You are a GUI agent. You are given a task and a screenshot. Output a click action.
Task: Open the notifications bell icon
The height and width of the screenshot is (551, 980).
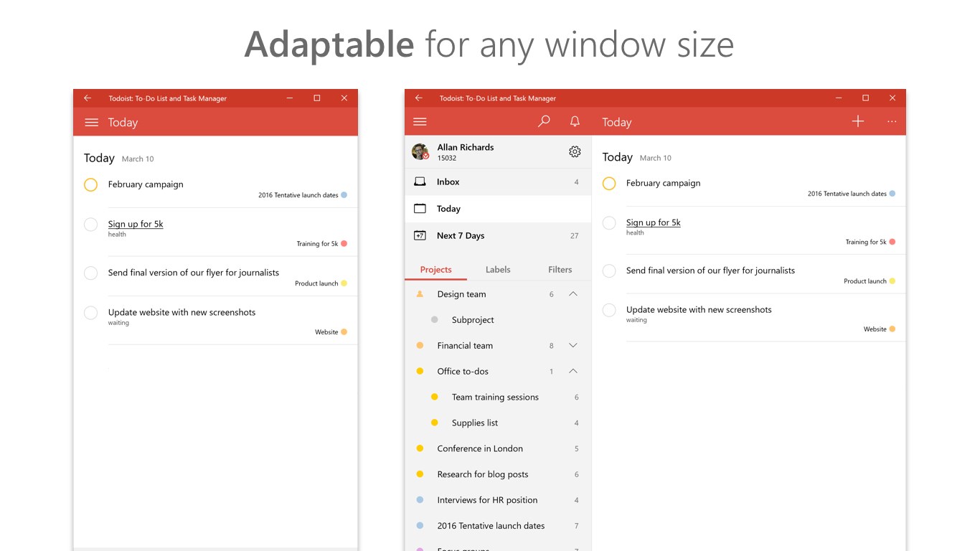click(x=575, y=121)
